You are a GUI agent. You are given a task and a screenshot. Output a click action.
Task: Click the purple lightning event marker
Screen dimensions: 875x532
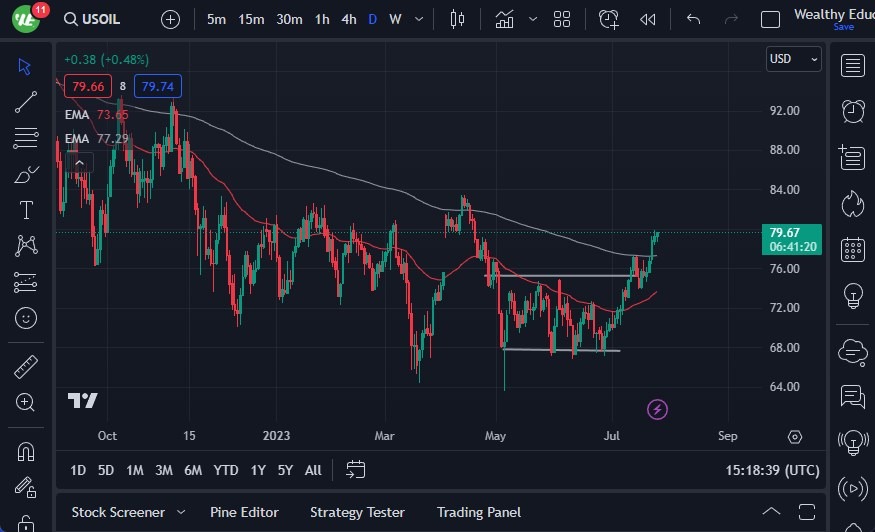tap(657, 409)
